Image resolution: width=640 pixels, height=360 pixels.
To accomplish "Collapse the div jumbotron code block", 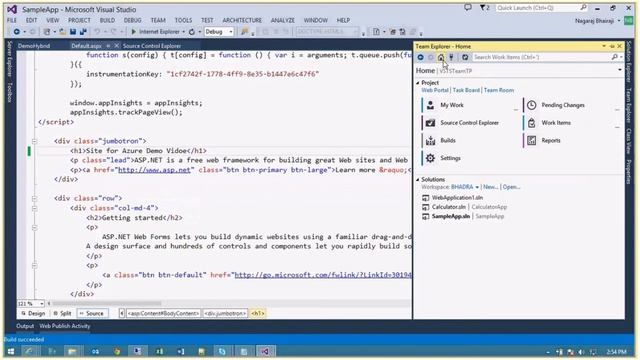I will 34,141.
